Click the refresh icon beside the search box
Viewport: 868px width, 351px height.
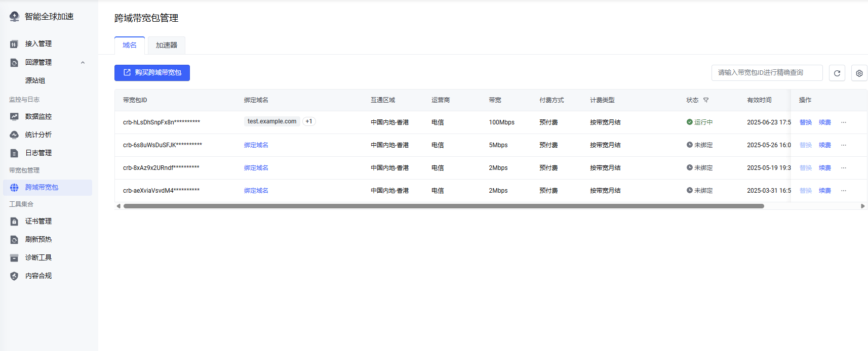(837, 73)
